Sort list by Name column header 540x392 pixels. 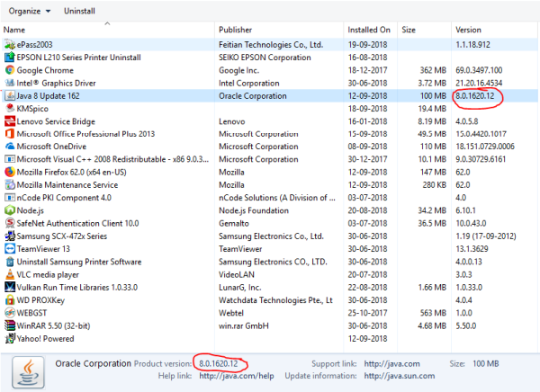14,30
